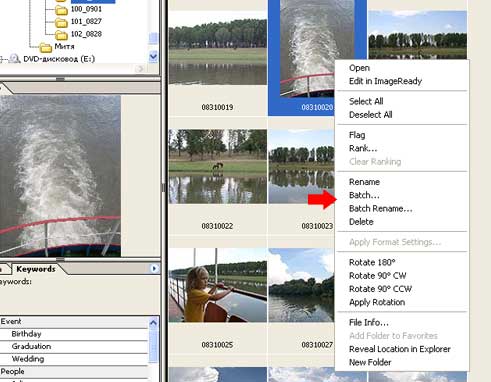Click the DVD-дисковод (E:) drive icon
This screenshot has width=491, height=382.
(x=14, y=59)
